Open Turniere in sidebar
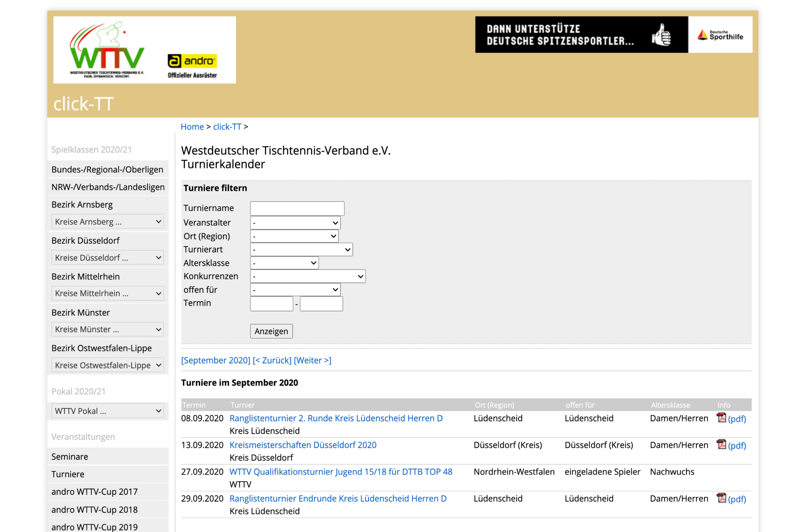Viewport: 805px width, 532px height. pos(108,474)
